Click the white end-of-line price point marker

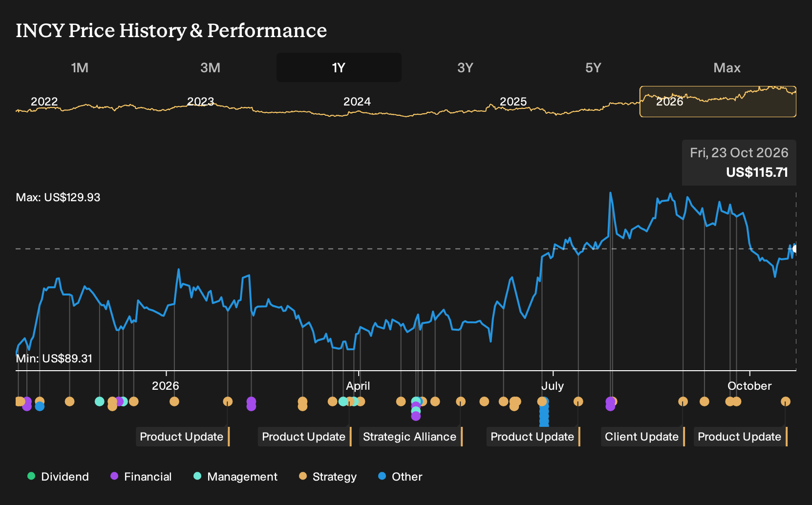click(x=794, y=249)
